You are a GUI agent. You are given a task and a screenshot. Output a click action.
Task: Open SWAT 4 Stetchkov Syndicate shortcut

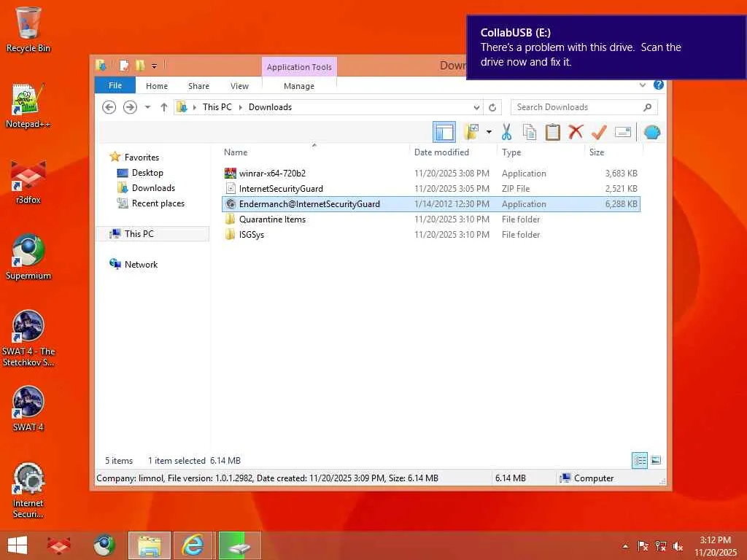click(x=28, y=338)
